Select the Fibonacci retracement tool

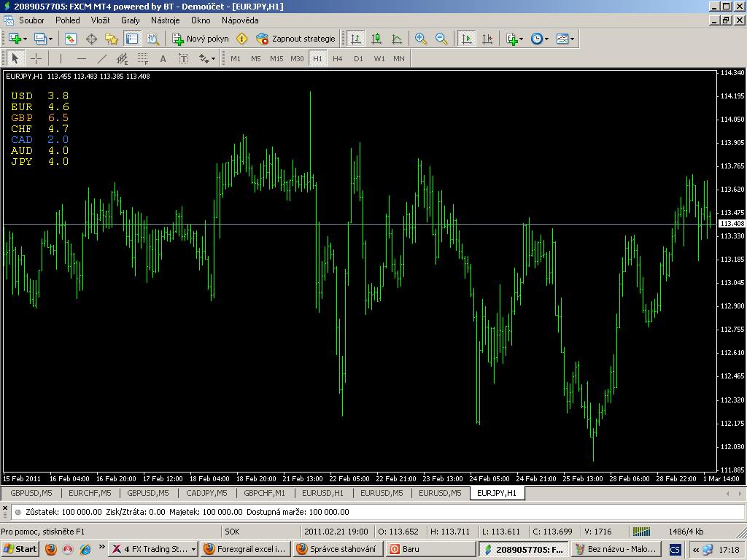143,58
